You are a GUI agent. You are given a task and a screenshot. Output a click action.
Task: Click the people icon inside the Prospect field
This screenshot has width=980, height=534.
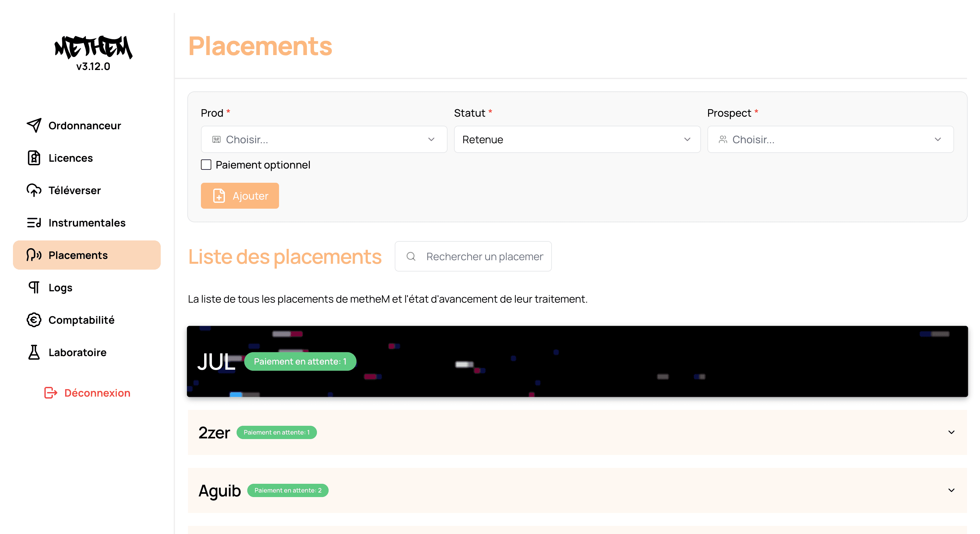(724, 139)
